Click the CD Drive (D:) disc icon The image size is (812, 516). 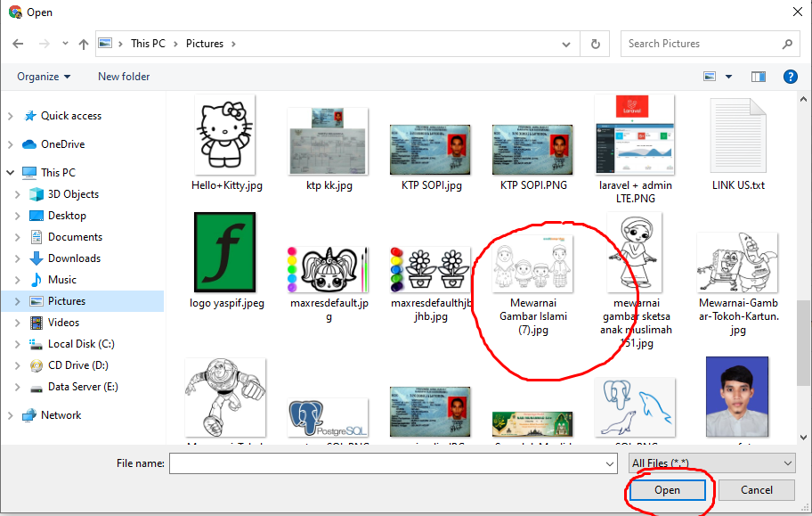tap(37, 365)
